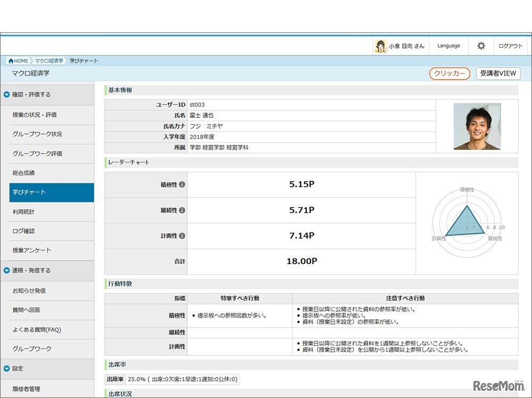Open よくある質問(FAQ)
Image resolution: width=532 pixels, height=398 pixels.
pos(35,329)
